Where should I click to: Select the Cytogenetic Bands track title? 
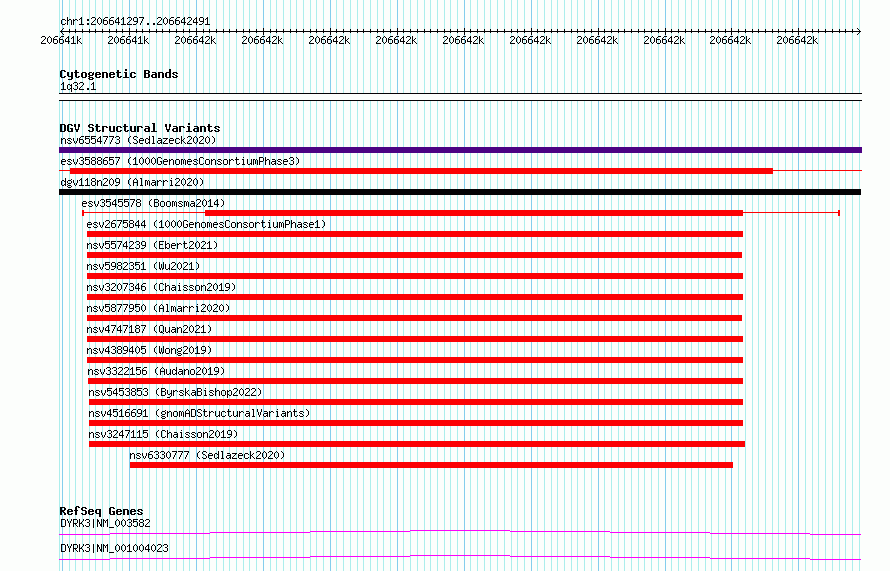[x=119, y=74]
